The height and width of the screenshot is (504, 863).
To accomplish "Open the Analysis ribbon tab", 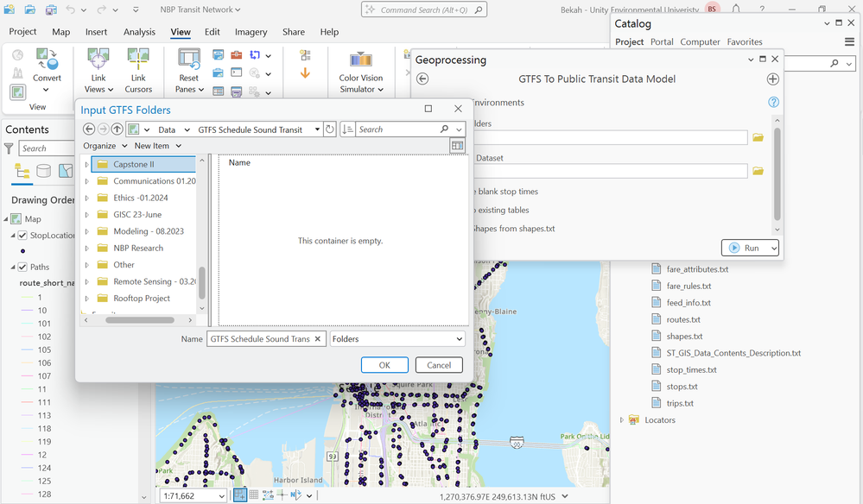I will pos(139,32).
